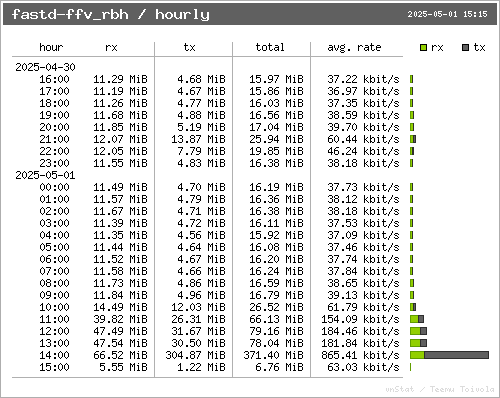The height and width of the screenshot is (398, 500).
Task: Click the 2025-04-30 date row
Action: 45,67
